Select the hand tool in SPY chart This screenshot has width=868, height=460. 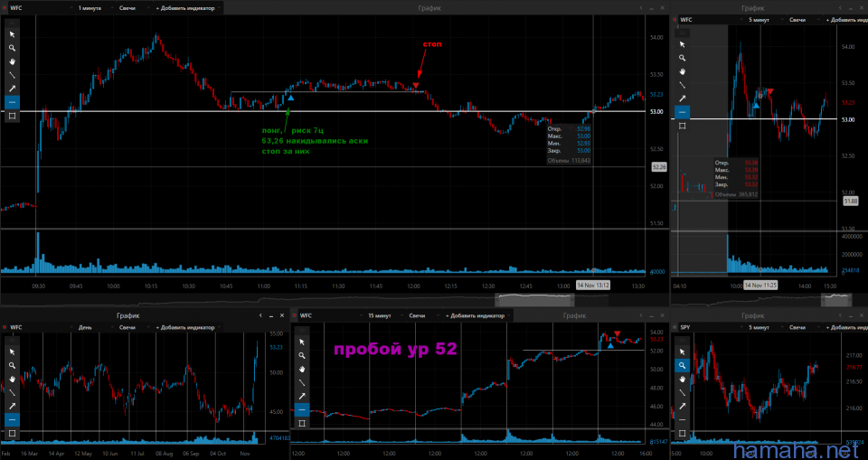pos(682,380)
